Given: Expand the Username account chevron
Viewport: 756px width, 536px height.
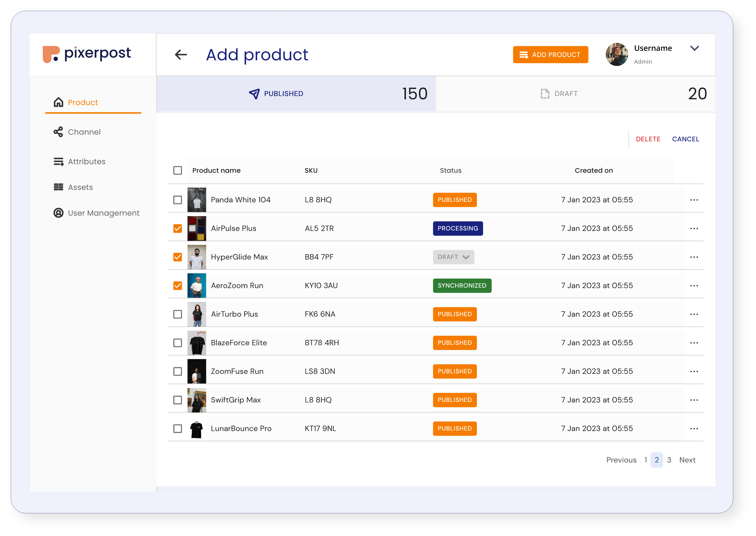Looking at the screenshot, I should 694,48.
